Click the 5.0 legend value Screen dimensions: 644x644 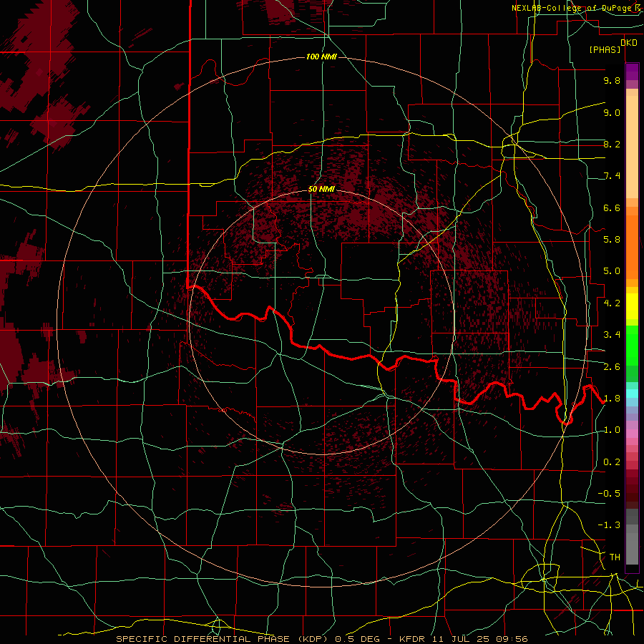tap(612, 271)
